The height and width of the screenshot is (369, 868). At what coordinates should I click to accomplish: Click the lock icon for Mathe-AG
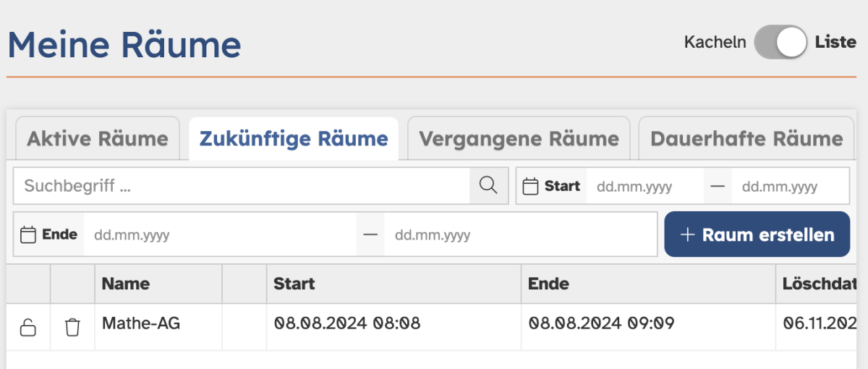(27, 328)
